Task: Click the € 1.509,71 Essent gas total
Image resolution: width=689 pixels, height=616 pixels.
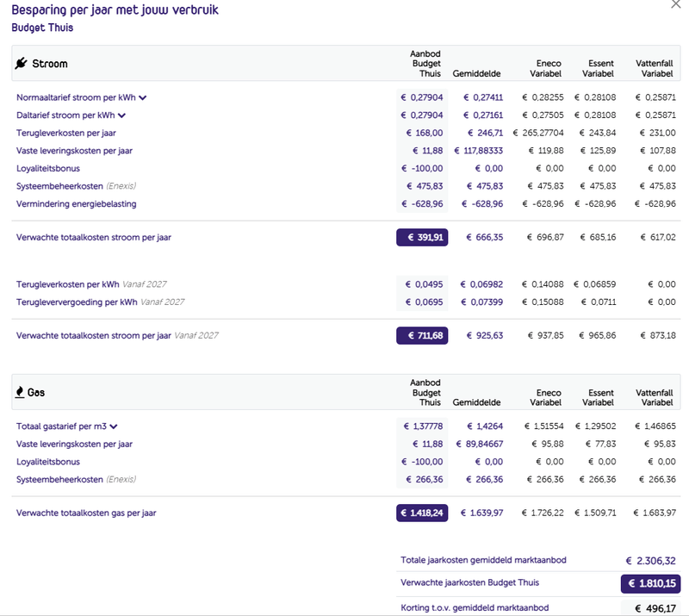Action: [x=595, y=513]
